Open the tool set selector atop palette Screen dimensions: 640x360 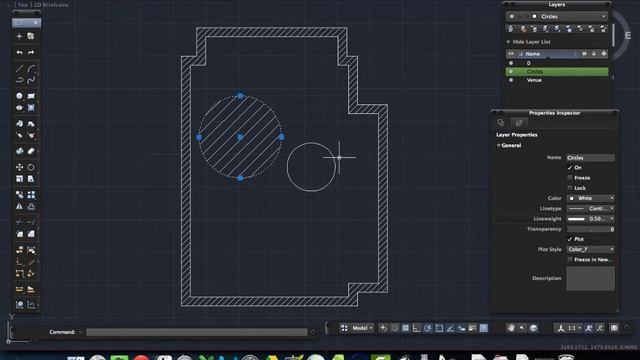pyautogui.click(x=26, y=22)
